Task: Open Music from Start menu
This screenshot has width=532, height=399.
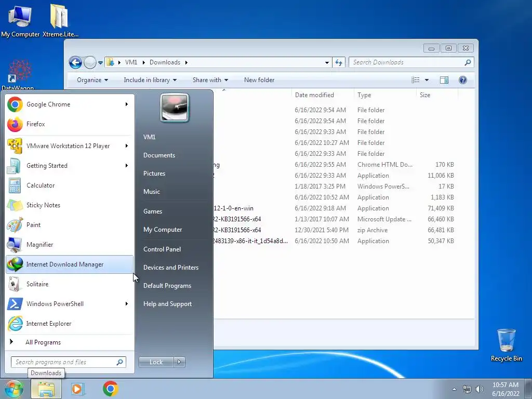Action: pyautogui.click(x=152, y=192)
